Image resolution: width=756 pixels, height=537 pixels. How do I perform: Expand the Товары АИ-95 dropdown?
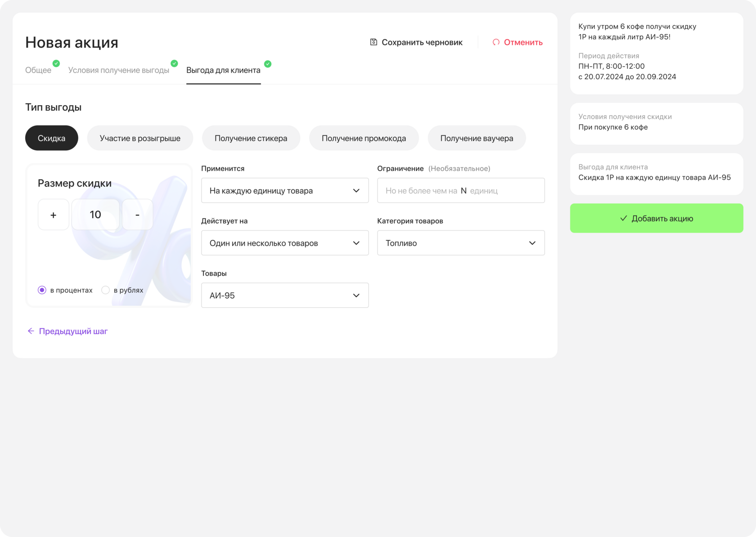point(284,295)
